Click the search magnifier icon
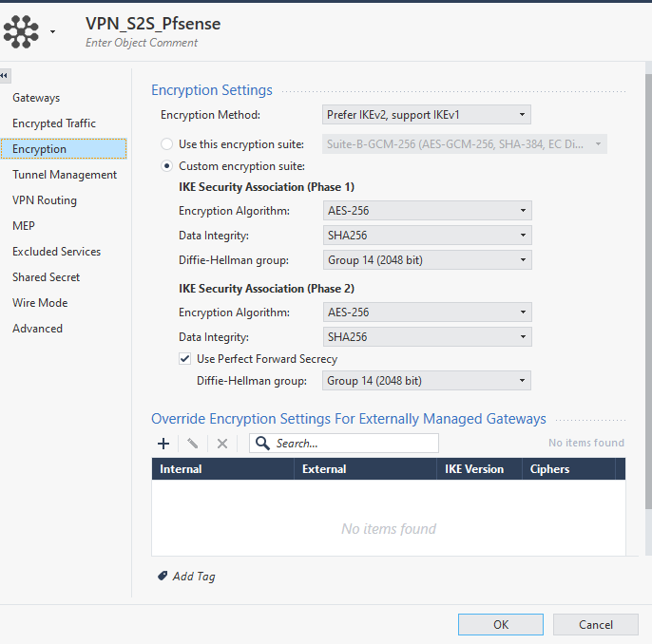 pyautogui.click(x=262, y=444)
